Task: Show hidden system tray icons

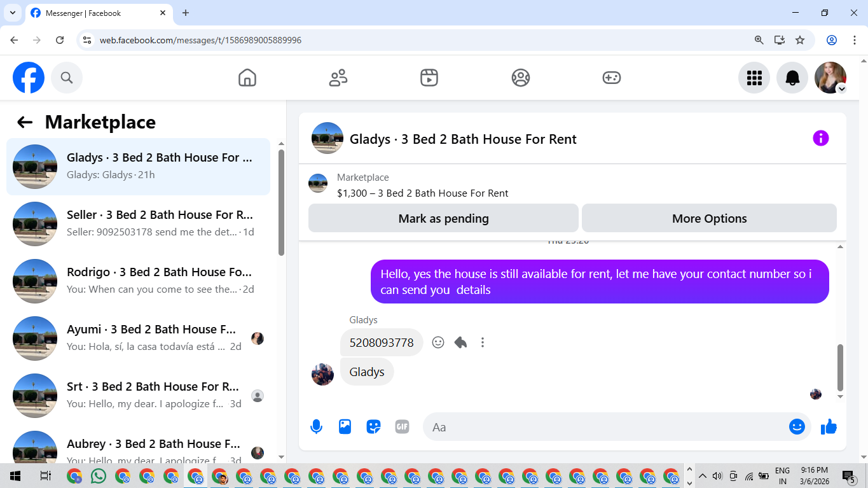Action: point(703,476)
